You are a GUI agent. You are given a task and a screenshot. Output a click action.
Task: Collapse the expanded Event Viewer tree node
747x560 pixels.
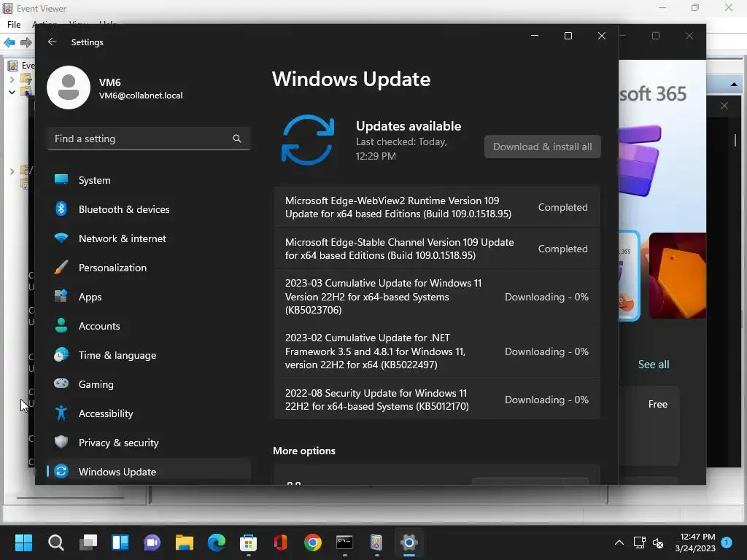(x=12, y=92)
